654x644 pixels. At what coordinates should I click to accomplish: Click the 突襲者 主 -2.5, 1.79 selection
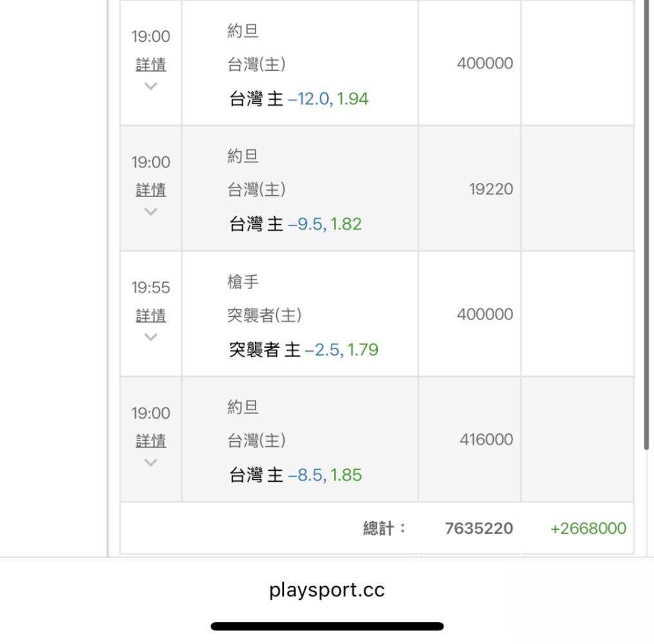[x=304, y=350]
